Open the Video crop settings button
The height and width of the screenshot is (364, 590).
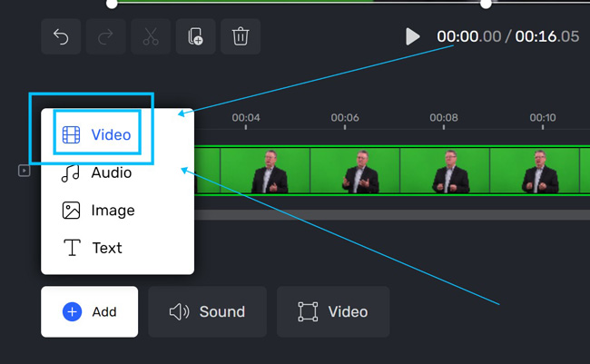click(333, 311)
